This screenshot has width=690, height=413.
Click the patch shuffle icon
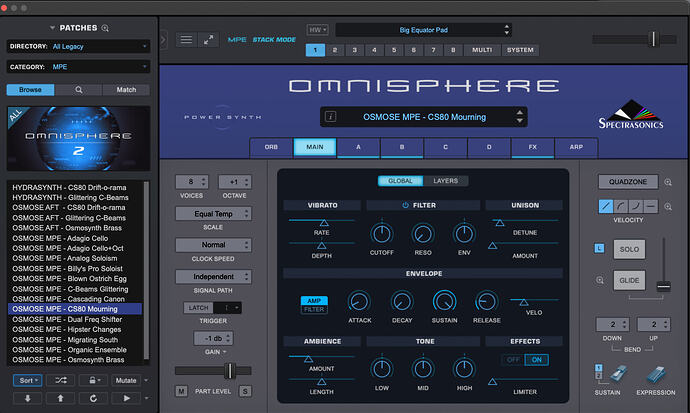tap(61, 380)
